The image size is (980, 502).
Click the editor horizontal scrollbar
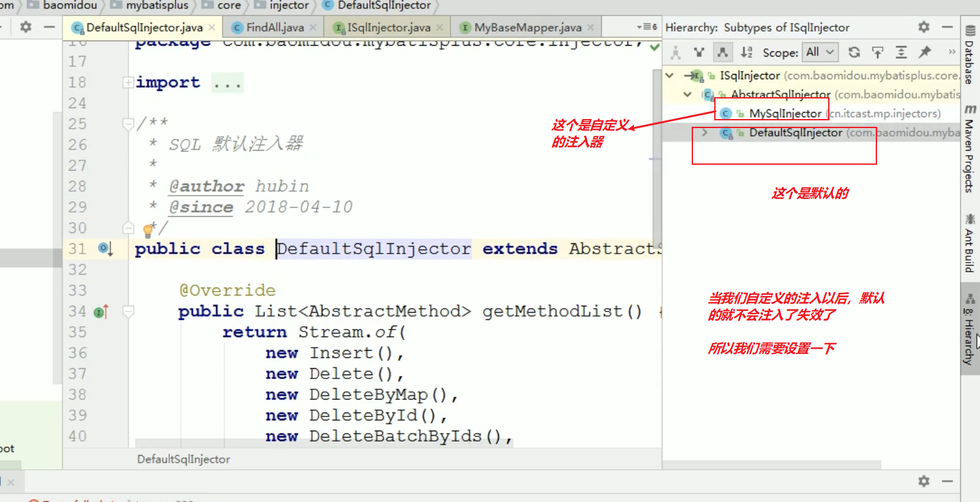(x=324, y=443)
